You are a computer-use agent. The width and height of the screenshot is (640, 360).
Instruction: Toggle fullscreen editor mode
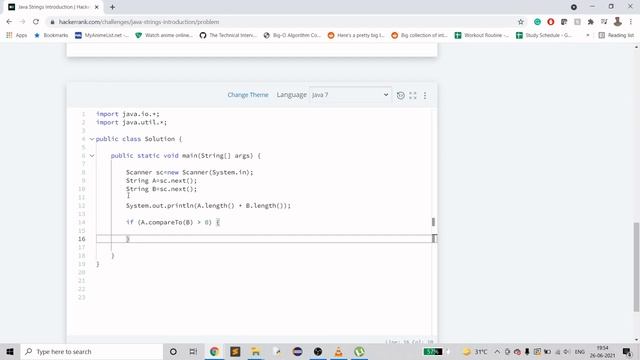413,95
